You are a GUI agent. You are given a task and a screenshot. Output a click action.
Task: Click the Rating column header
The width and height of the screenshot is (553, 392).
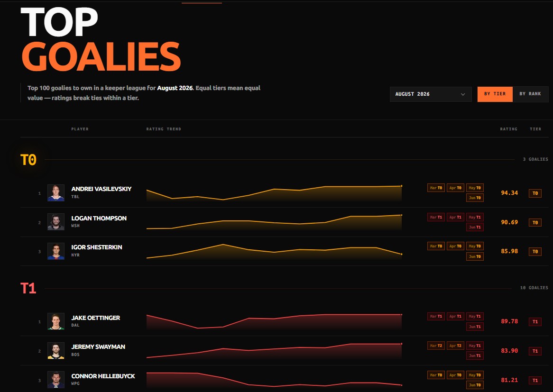[508, 129]
